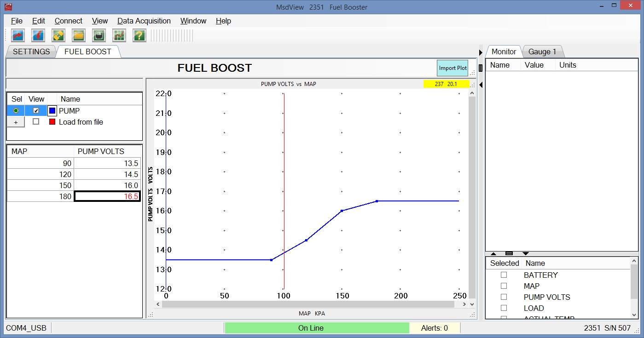The image size is (644, 338).
Task: Click the yellow folder open icon
Action: click(x=79, y=35)
